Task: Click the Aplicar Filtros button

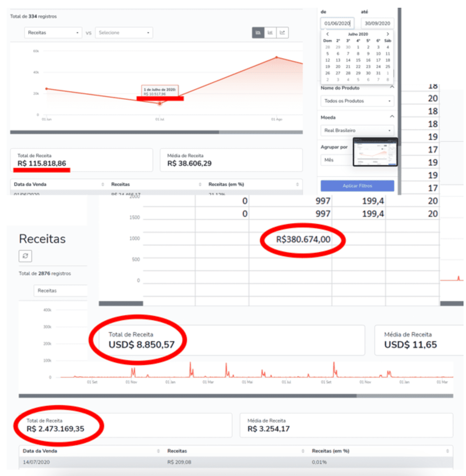Action: [357, 186]
